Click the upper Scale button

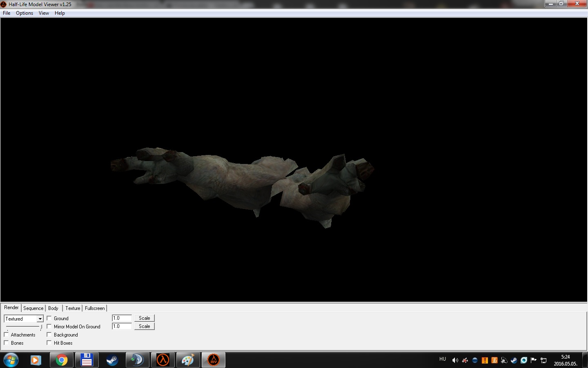point(144,318)
